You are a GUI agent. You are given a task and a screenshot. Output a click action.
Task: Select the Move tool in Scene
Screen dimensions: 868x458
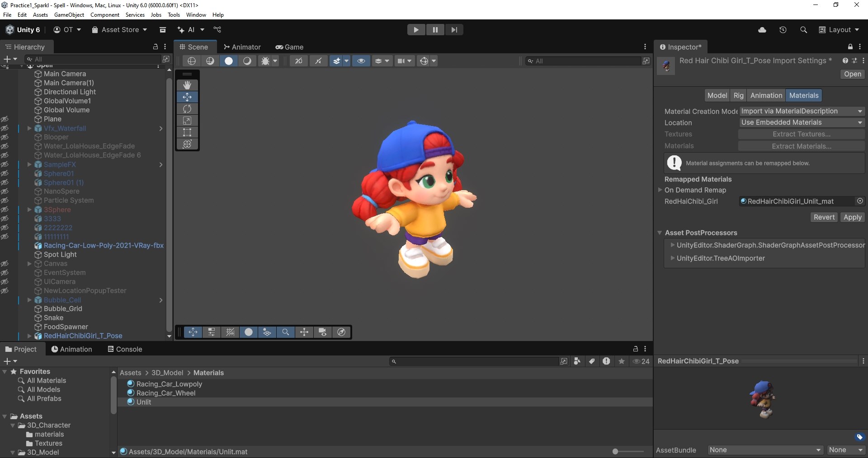(187, 97)
